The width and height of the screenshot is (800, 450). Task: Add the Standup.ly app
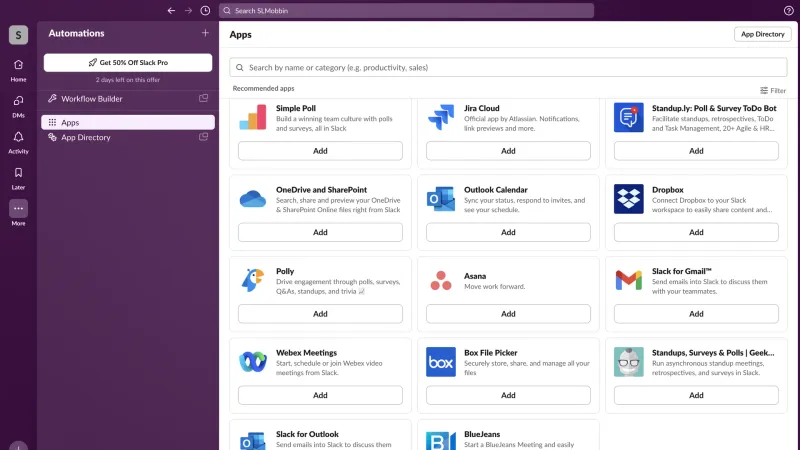pos(696,151)
